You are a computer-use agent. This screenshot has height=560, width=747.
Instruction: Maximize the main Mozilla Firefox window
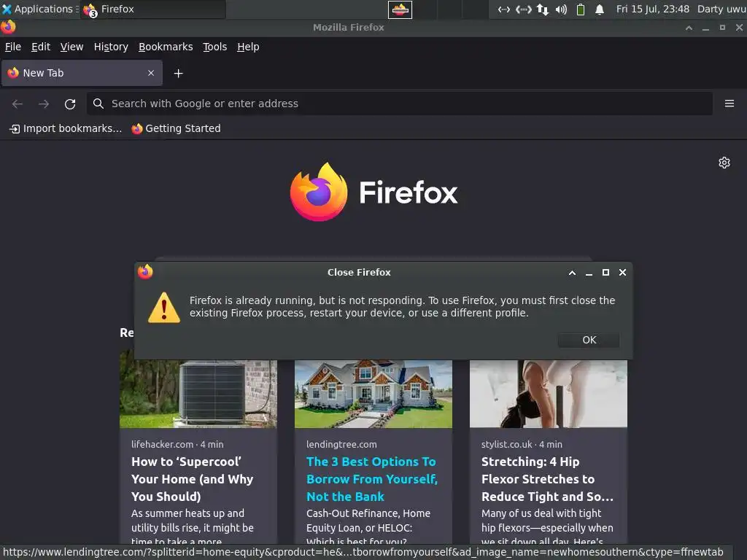[x=722, y=28]
